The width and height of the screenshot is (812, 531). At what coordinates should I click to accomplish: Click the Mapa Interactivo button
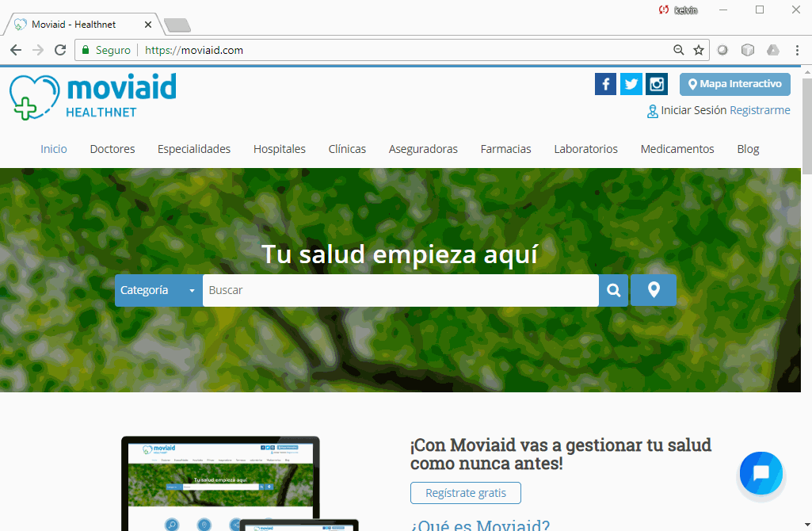coord(734,84)
